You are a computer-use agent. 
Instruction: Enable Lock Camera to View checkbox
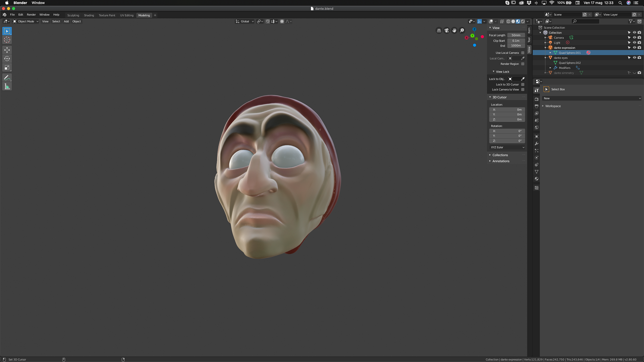(523, 89)
